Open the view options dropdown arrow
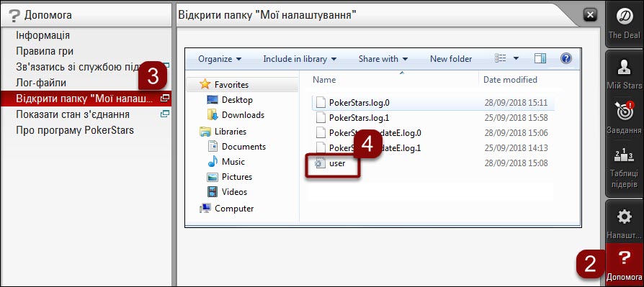The width and height of the screenshot is (644, 287). [516, 59]
